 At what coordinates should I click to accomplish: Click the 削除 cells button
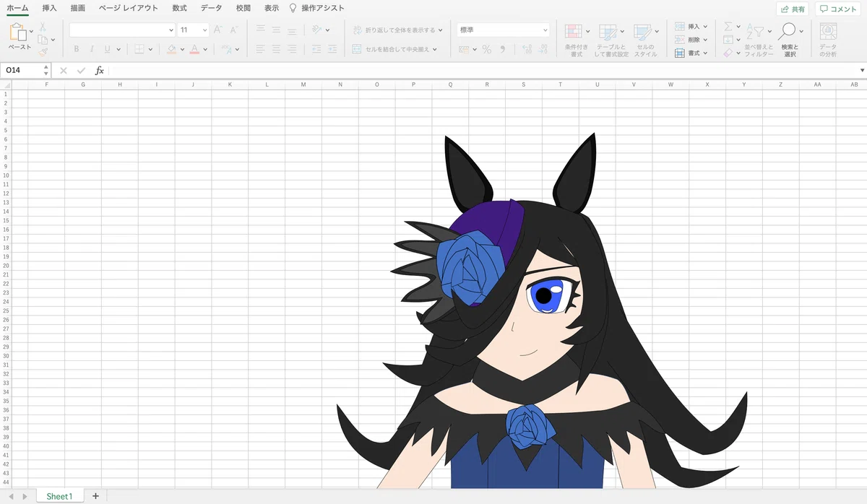[691, 40]
